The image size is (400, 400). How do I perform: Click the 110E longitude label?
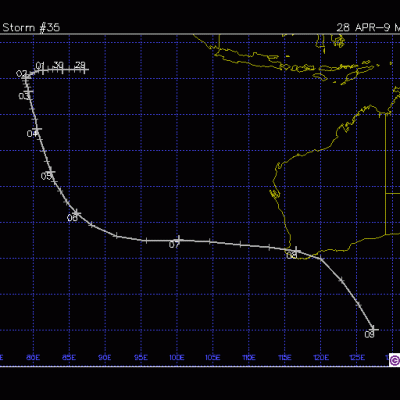(x=249, y=358)
